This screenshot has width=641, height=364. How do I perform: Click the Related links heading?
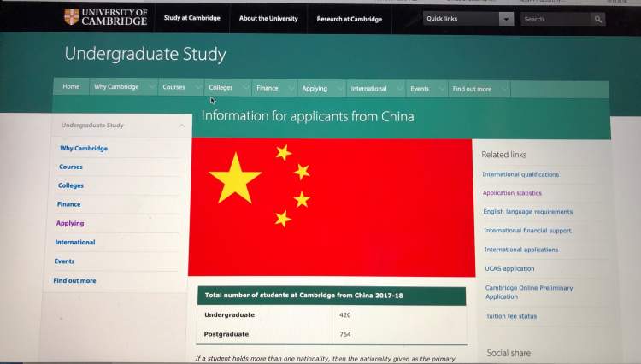pyautogui.click(x=503, y=155)
